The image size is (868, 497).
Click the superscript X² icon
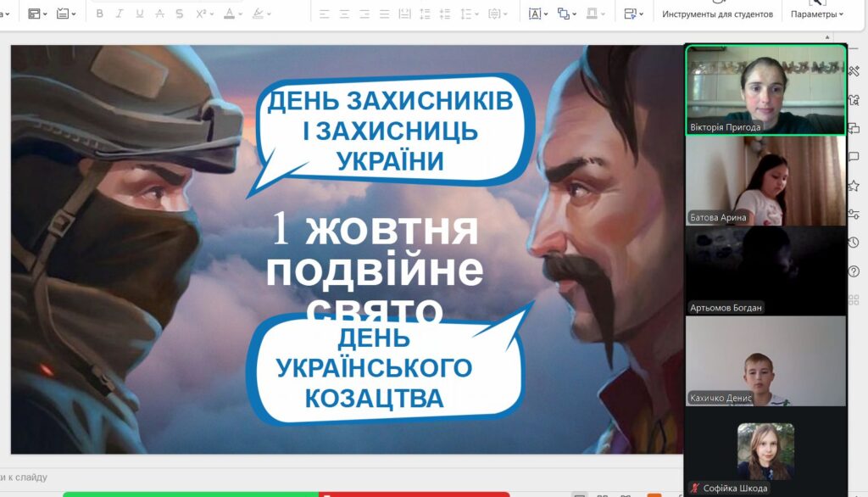point(201,14)
